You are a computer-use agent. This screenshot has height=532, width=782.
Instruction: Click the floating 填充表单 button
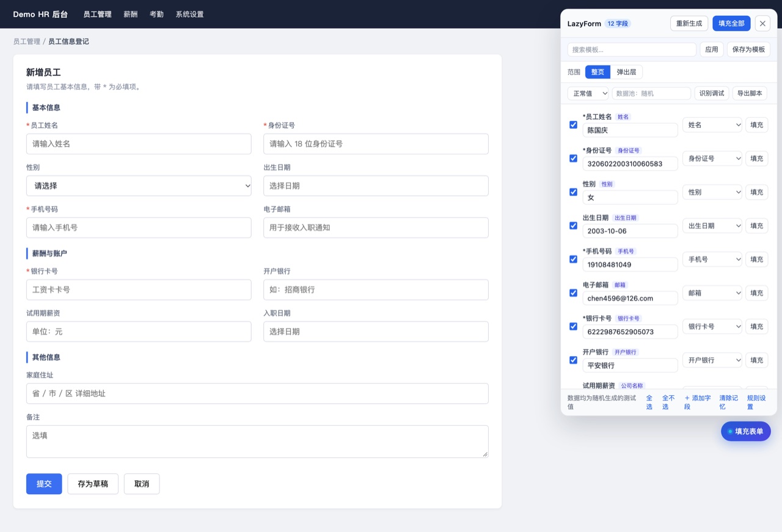click(x=746, y=431)
